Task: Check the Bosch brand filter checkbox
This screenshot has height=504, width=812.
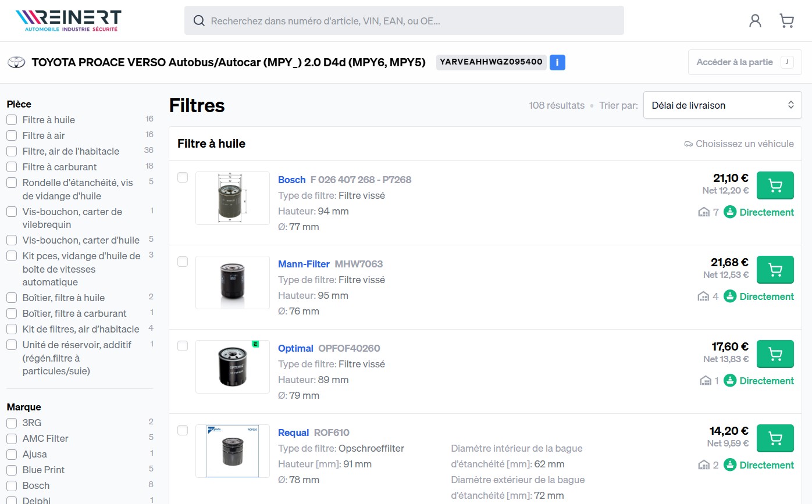Action: tap(12, 485)
